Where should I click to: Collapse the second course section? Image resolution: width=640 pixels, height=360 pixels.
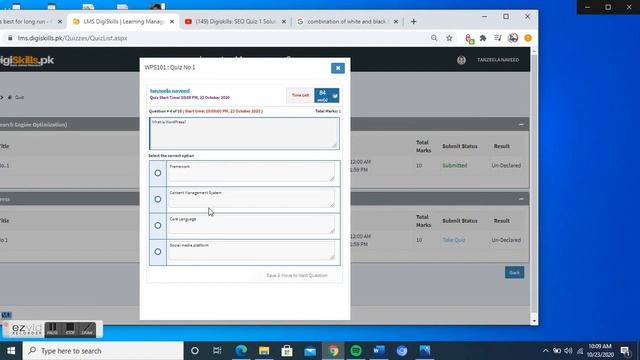(x=521, y=199)
